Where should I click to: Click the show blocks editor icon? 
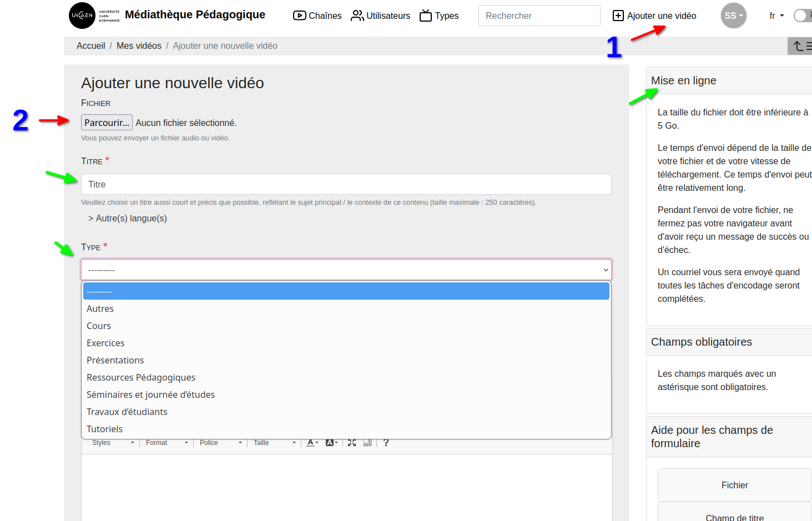367,443
